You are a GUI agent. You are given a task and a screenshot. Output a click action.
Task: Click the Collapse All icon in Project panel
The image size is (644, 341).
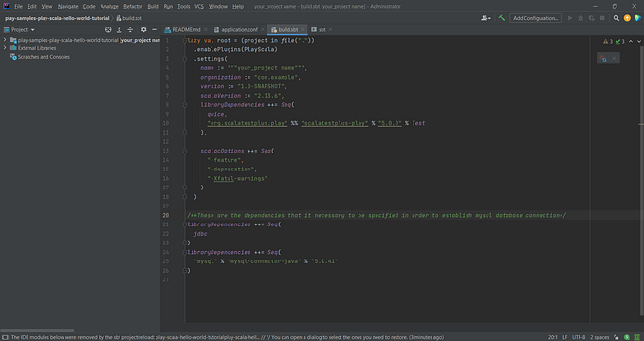pos(130,29)
